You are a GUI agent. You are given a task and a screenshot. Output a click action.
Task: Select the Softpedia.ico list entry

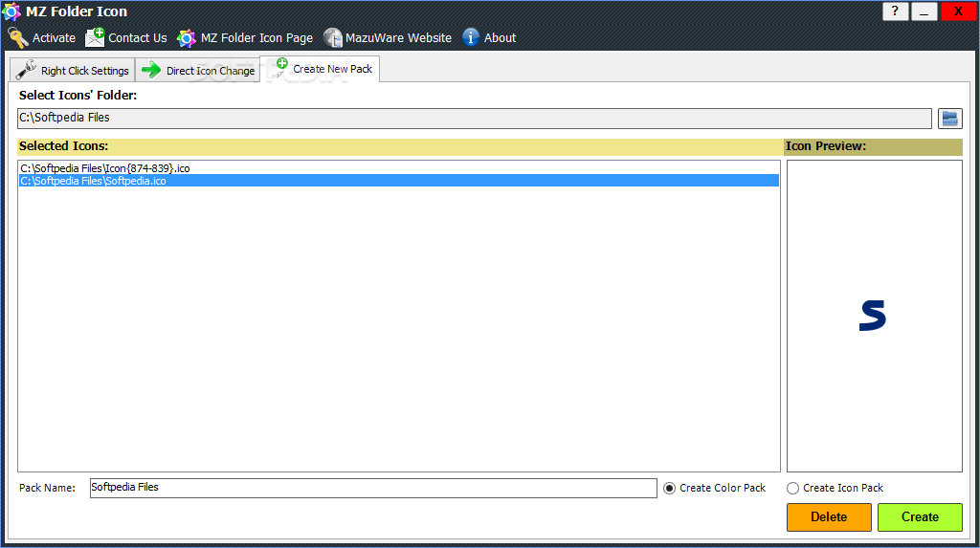[x=399, y=181]
